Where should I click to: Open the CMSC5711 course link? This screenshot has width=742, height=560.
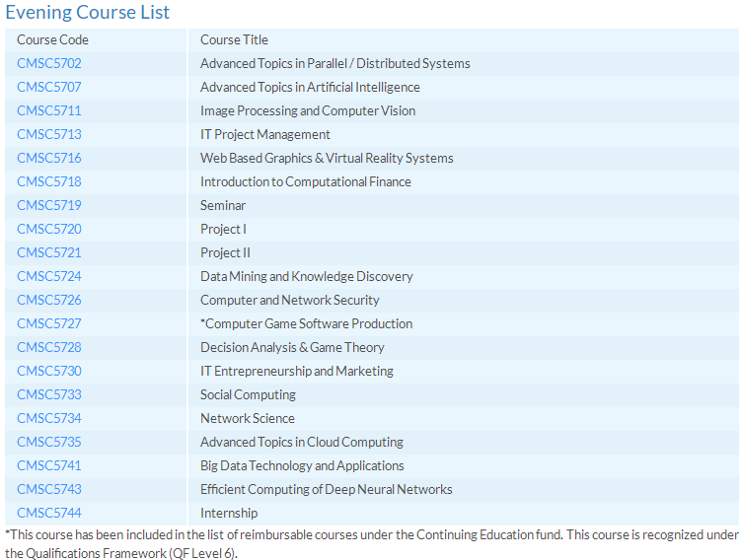pyautogui.click(x=49, y=110)
